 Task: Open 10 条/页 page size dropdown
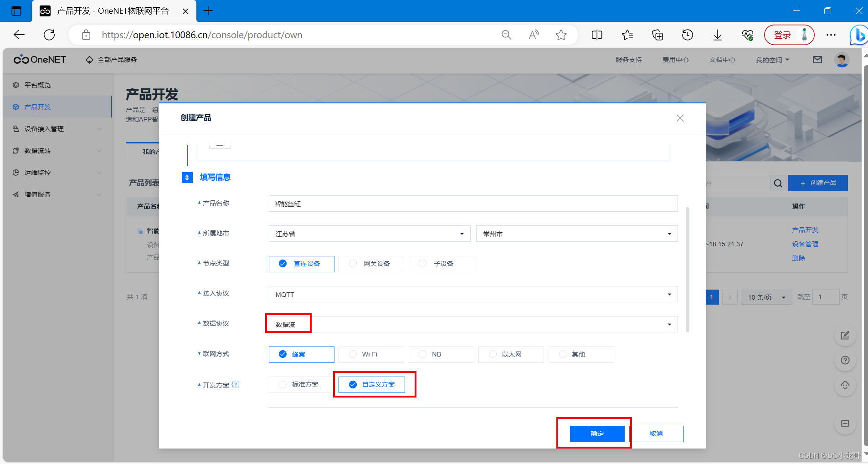(766, 297)
